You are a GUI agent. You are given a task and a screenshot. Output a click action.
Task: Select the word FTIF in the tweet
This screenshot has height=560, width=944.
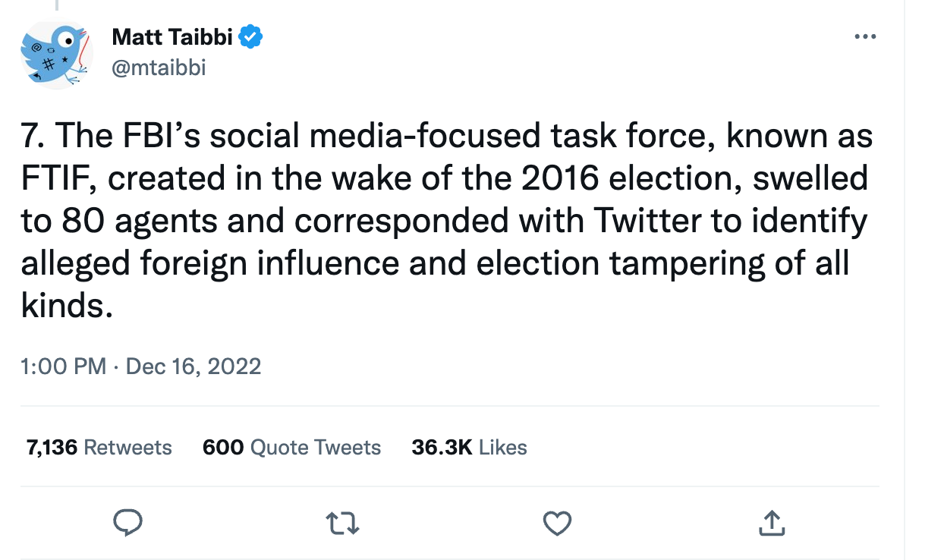59,179
